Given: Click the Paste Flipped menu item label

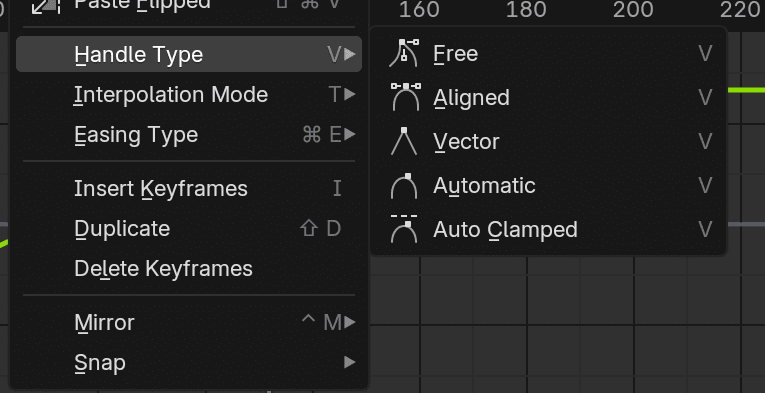Looking at the screenshot, I should [142, 5].
